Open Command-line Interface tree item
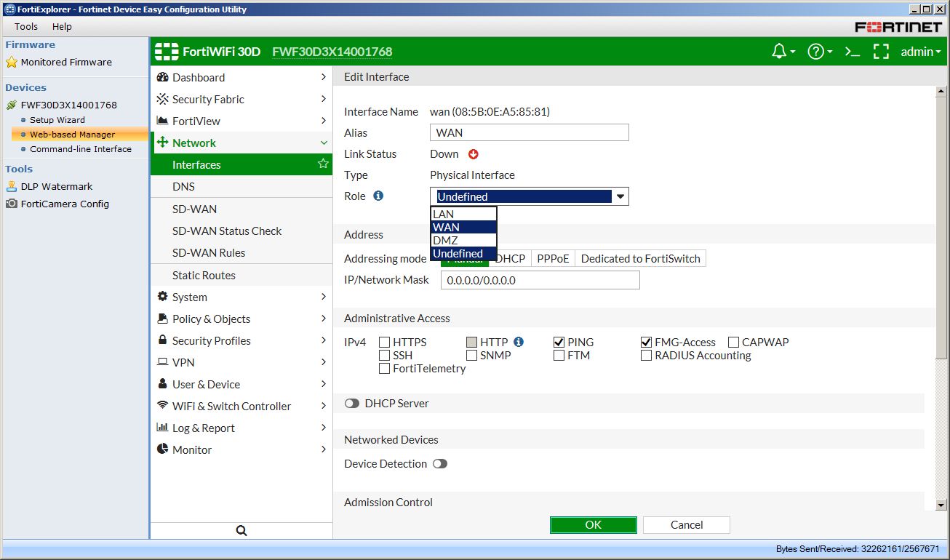 (81, 149)
